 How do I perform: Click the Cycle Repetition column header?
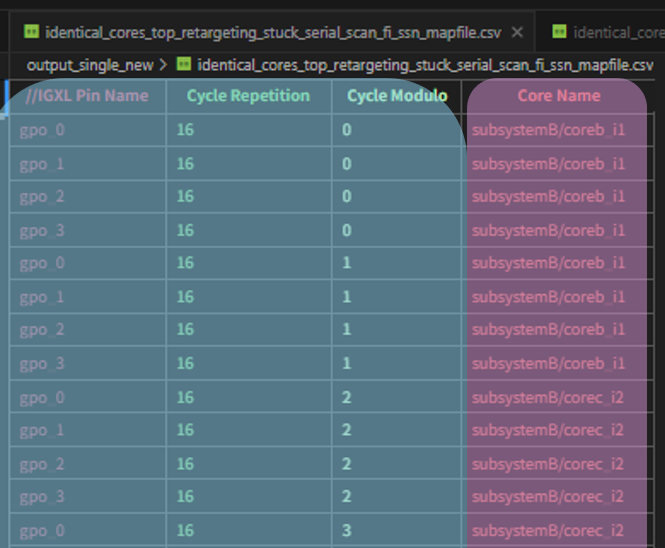[x=248, y=96]
